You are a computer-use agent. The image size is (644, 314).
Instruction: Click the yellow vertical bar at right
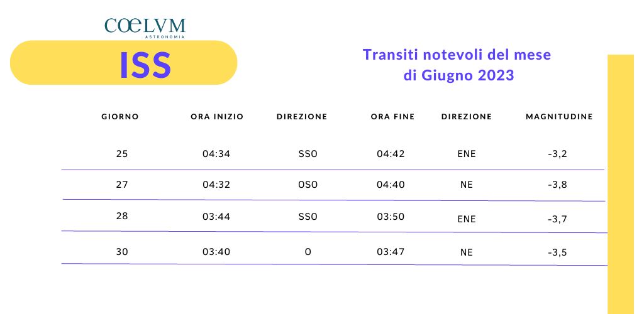point(621,184)
